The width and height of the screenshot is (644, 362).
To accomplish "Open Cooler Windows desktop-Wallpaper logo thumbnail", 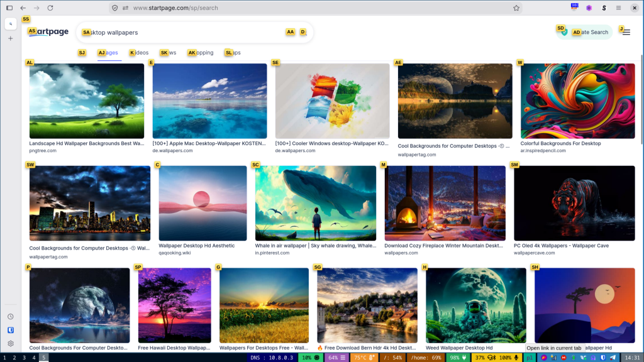I will point(332,101).
